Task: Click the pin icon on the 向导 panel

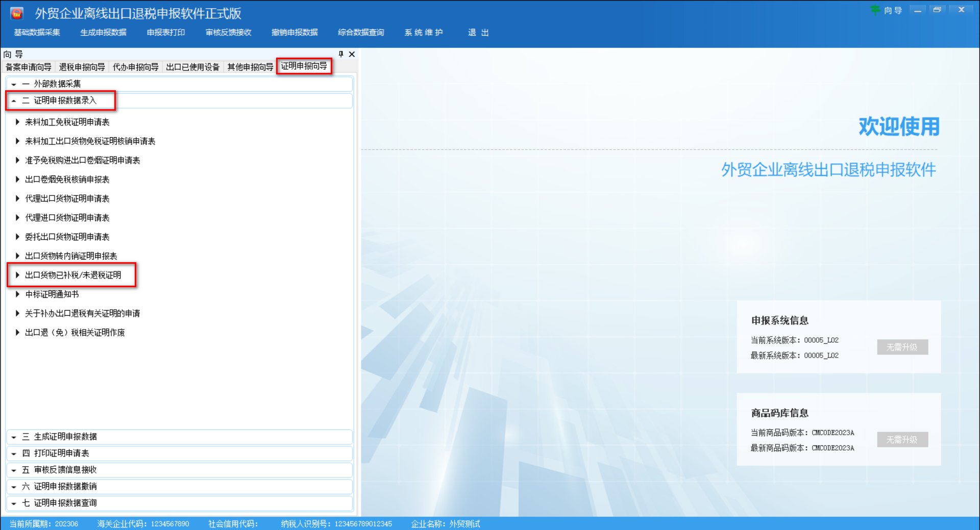Action: pyautogui.click(x=340, y=54)
